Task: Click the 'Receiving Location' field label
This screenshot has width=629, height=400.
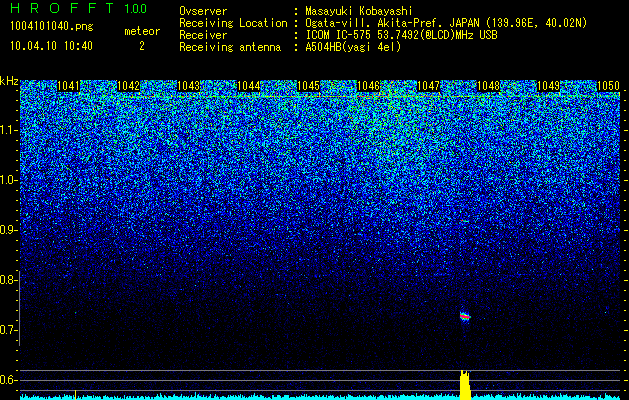Action: click(233, 23)
